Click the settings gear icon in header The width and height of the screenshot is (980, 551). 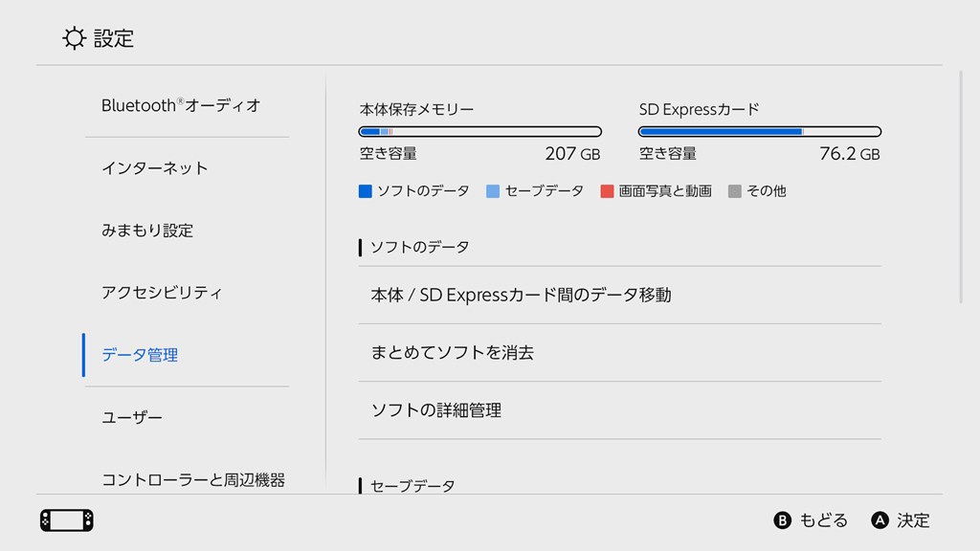point(74,38)
